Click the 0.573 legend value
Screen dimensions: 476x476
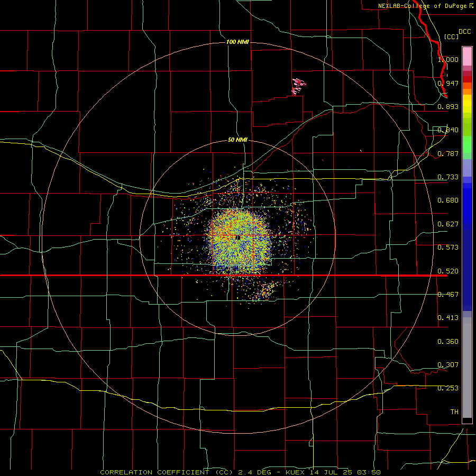[x=448, y=248]
